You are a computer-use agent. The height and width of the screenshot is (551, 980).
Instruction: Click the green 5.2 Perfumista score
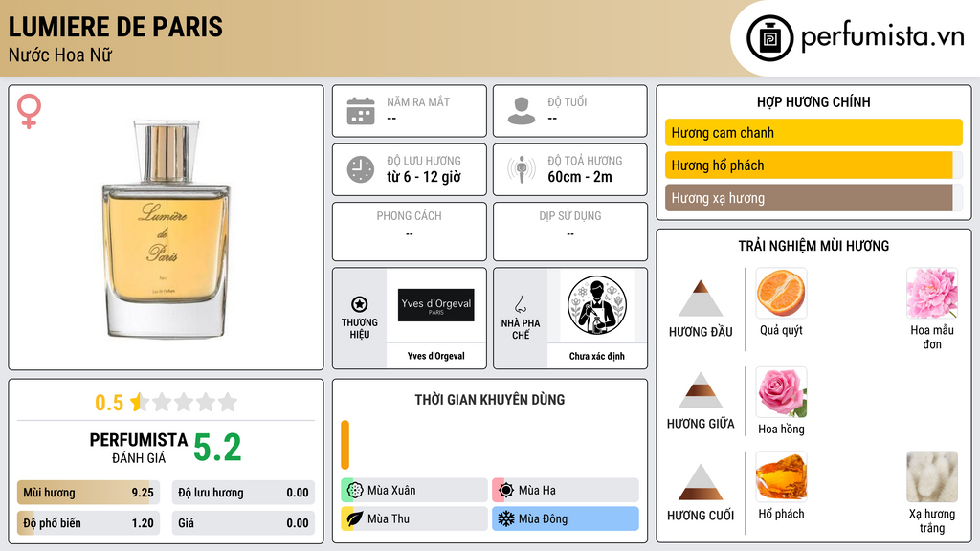[x=217, y=448]
